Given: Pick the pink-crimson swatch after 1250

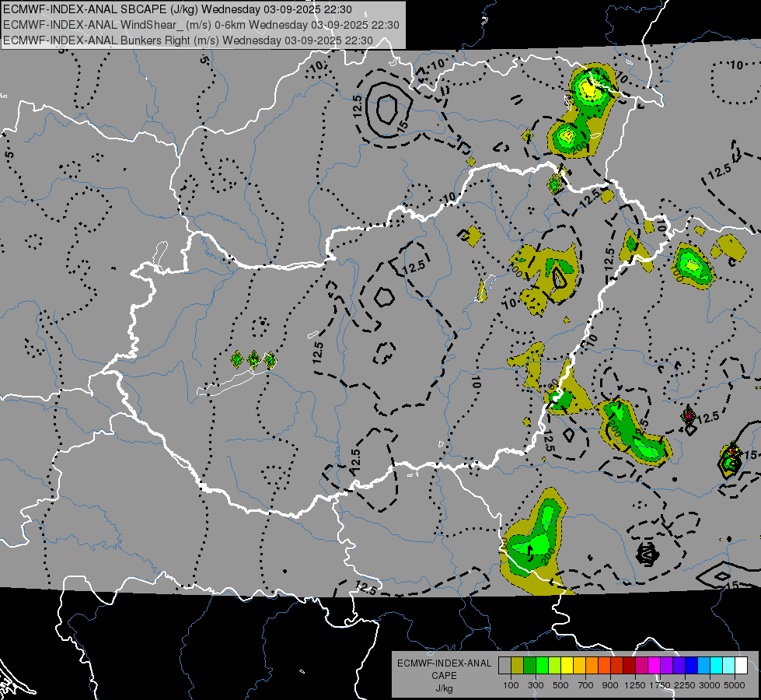Looking at the screenshot, I should (x=641, y=666).
